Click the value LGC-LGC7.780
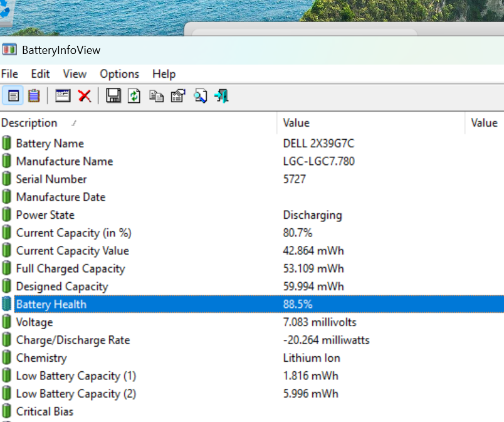 [x=318, y=161]
